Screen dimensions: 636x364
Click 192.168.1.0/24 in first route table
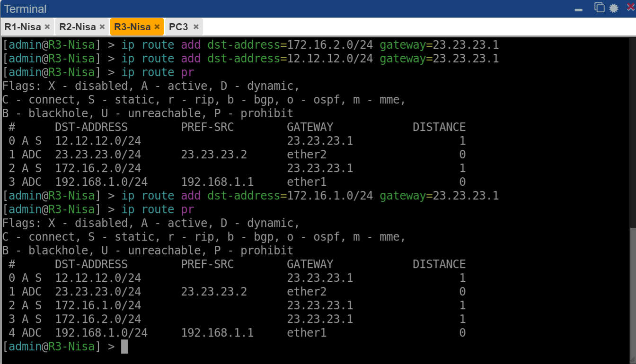[x=101, y=182]
